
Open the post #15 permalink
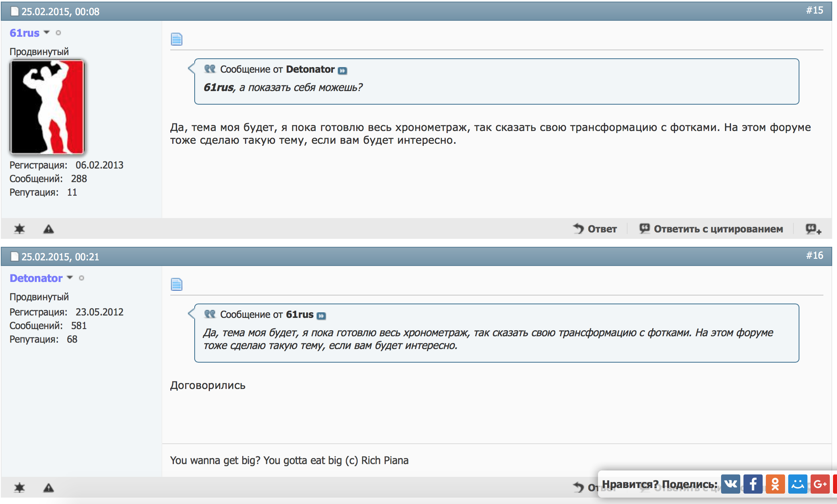[814, 10]
